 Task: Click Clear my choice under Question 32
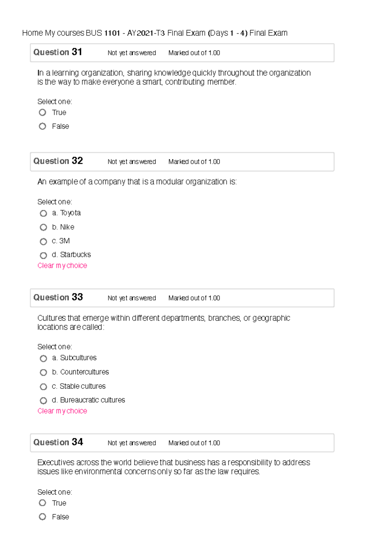pyautogui.click(x=62, y=266)
